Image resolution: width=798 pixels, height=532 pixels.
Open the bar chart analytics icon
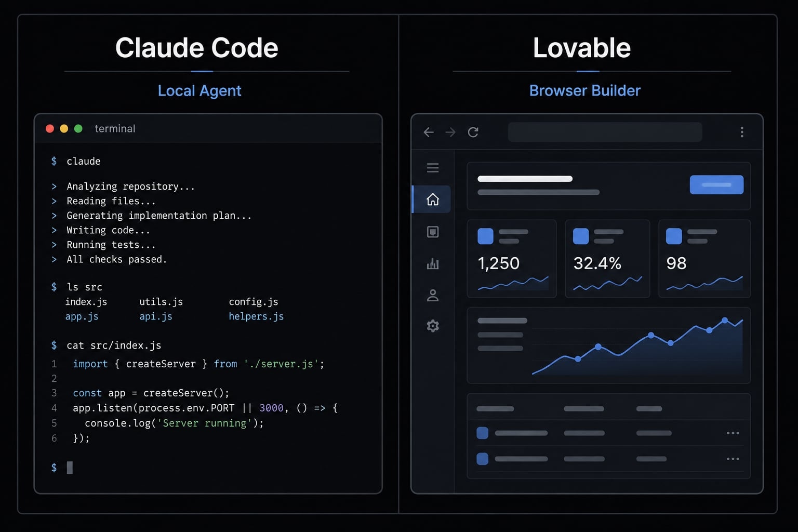pyautogui.click(x=433, y=264)
